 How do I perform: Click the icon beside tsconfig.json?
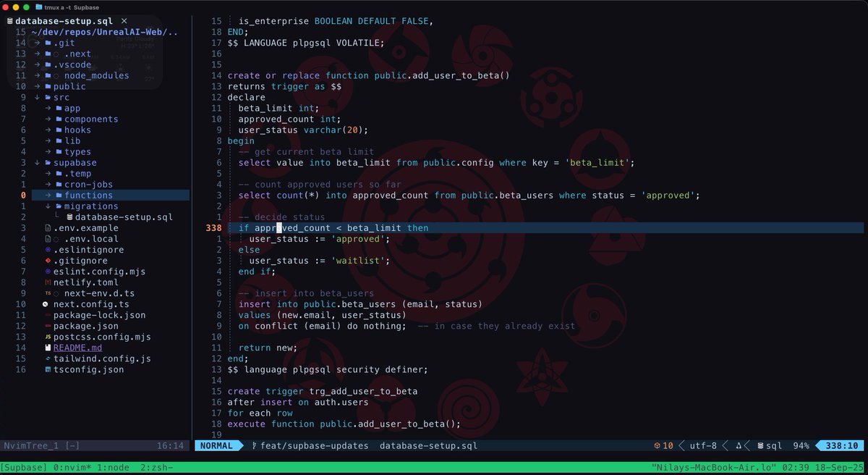pyautogui.click(x=48, y=369)
